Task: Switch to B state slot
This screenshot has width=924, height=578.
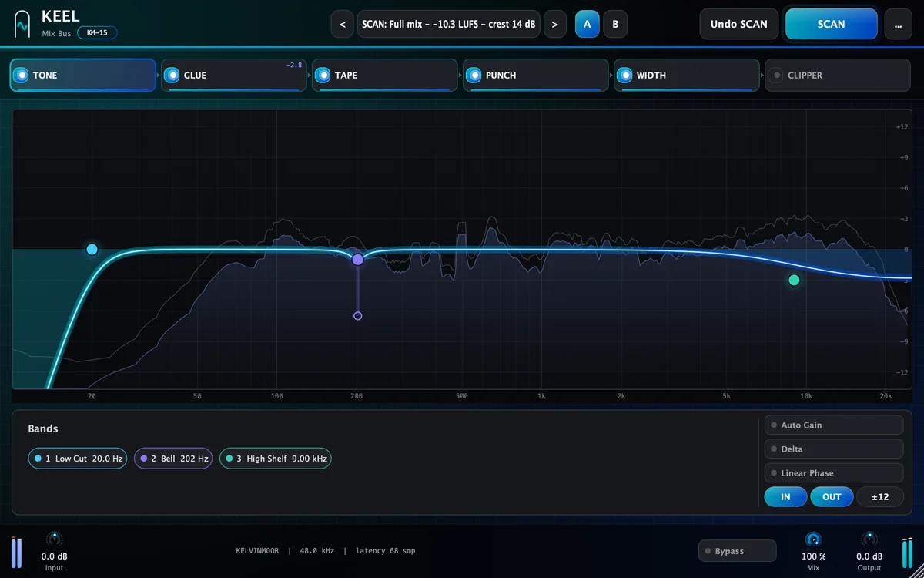Action: (615, 24)
